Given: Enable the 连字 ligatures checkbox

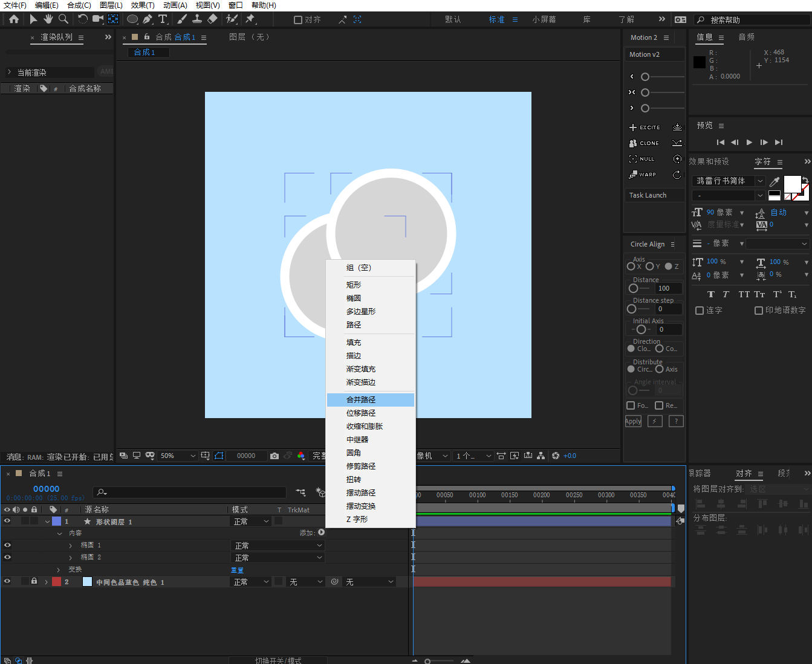Looking at the screenshot, I should pyautogui.click(x=700, y=311).
